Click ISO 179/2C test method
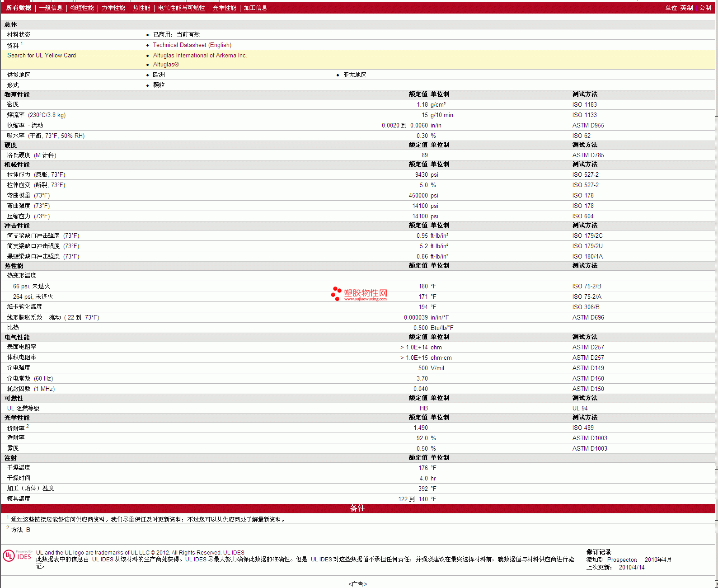The image size is (718, 588). point(587,235)
